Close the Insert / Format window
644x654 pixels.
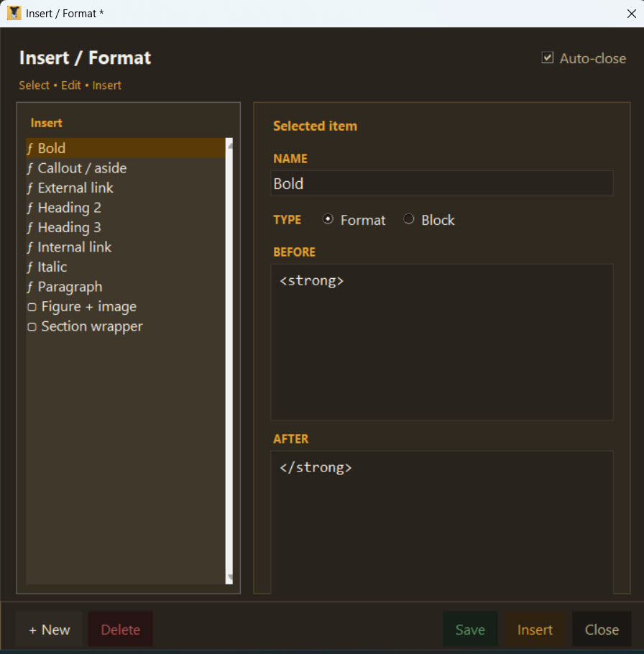632,14
